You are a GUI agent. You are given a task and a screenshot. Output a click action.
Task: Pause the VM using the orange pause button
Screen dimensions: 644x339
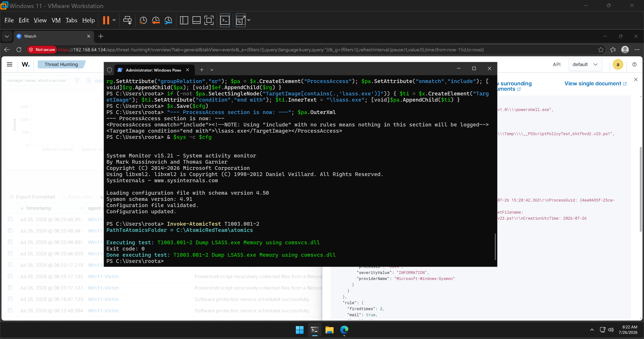pyautogui.click(x=106, y=20)
